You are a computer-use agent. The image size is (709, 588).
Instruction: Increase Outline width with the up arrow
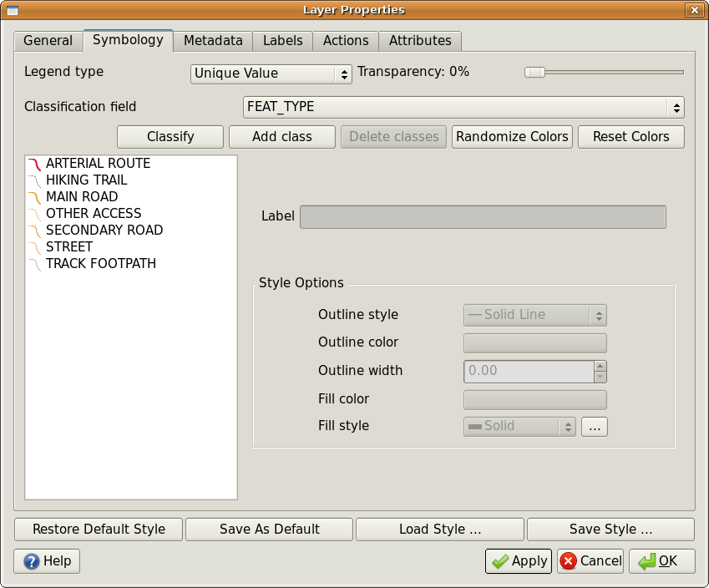tap(600, 366)
